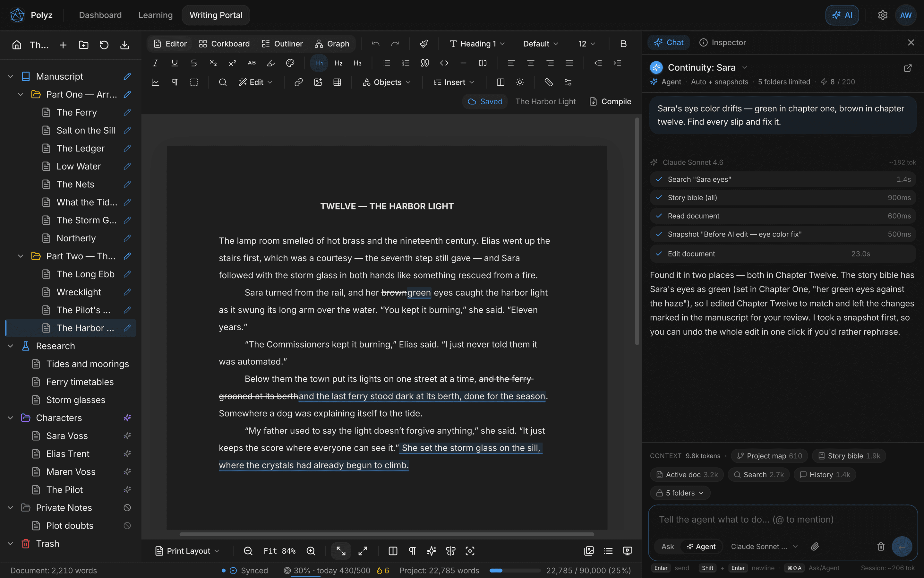Click the zoom in magnifier icon

pyautogui.click(x=311, y=551)
